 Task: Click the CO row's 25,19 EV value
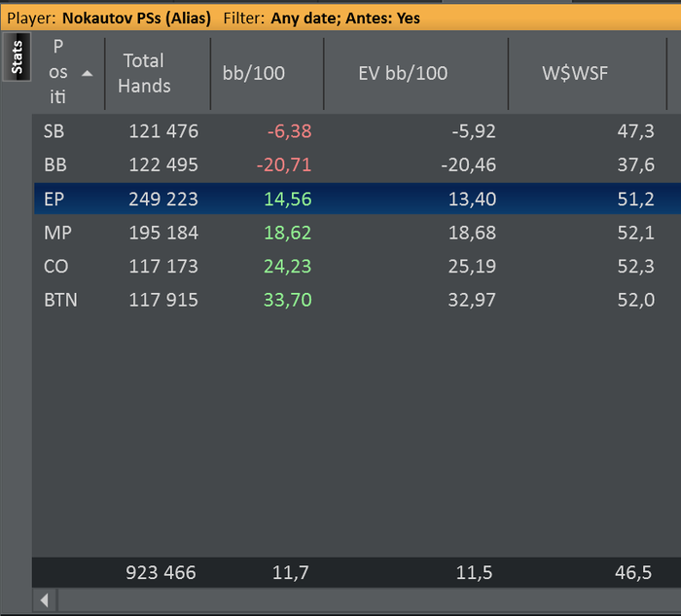473,267
